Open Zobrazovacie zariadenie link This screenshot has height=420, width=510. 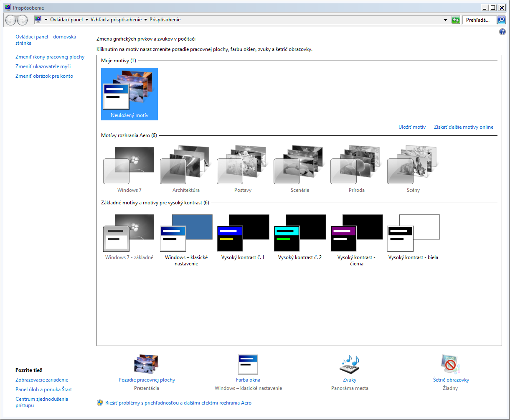42,380
